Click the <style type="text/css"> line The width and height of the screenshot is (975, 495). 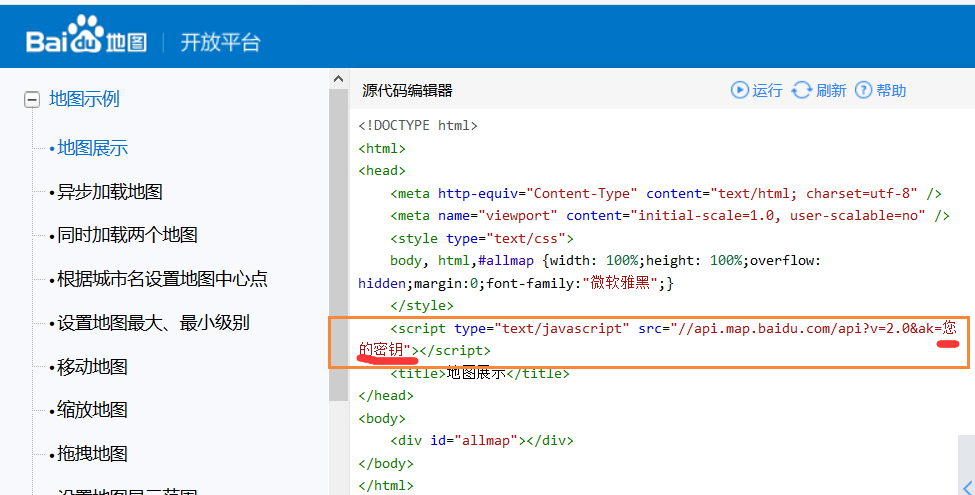[x=482, y=238]
